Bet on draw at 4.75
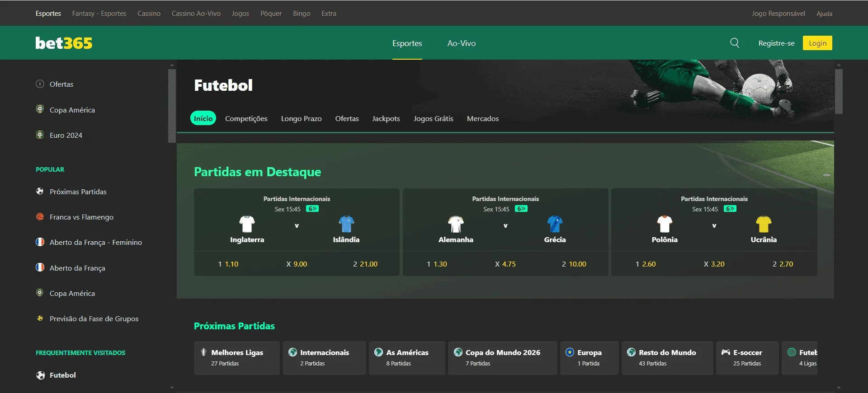Viewport: 868px width, 393px height. coord(505,264)
